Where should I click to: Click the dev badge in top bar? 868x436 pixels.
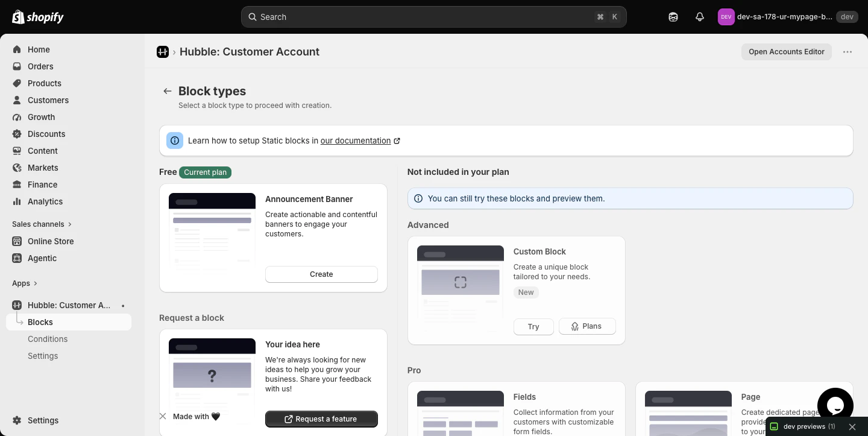point(847,17)
